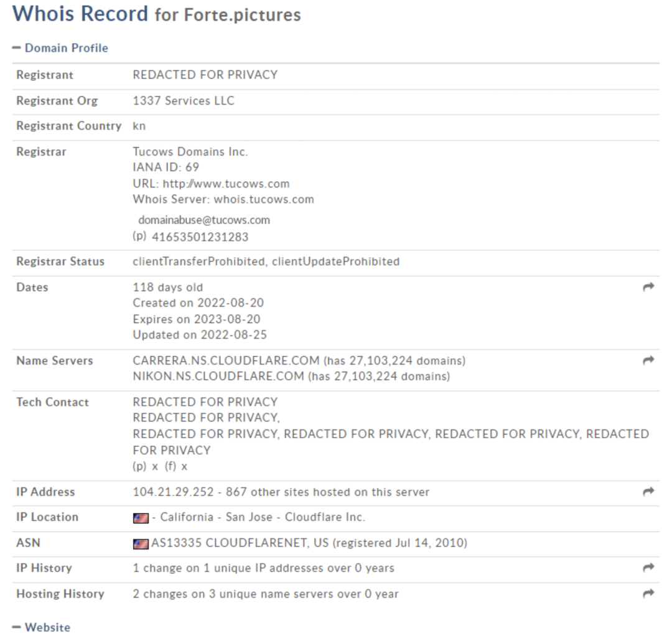This screenshot has width=672, height=633.
Task: Collapse the Website section
Action: click(x=42, y=627)
